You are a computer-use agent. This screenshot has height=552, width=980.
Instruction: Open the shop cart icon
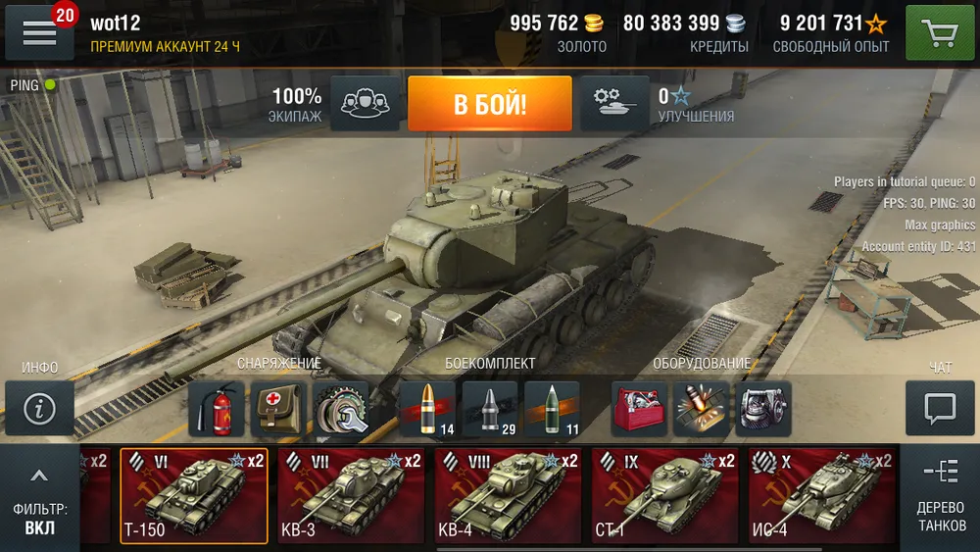pyautogui.click(x=940, y=33)
